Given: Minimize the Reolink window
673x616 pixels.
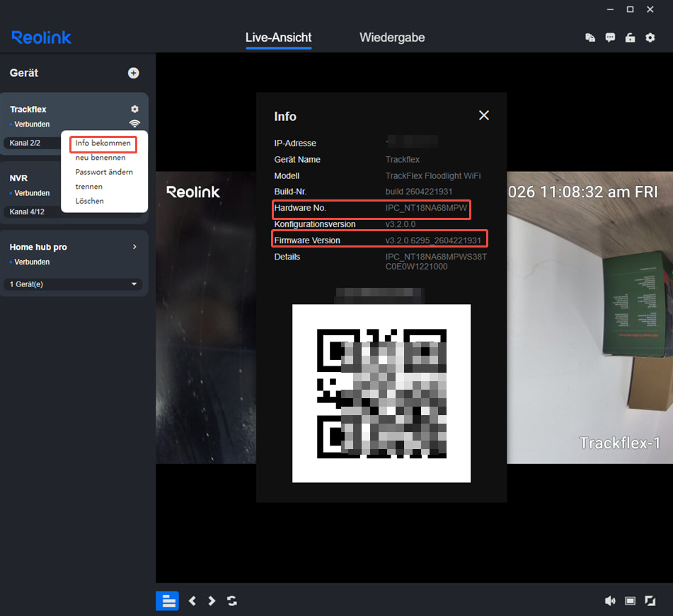Looking at the screenshot, I should tap(610, 9).
